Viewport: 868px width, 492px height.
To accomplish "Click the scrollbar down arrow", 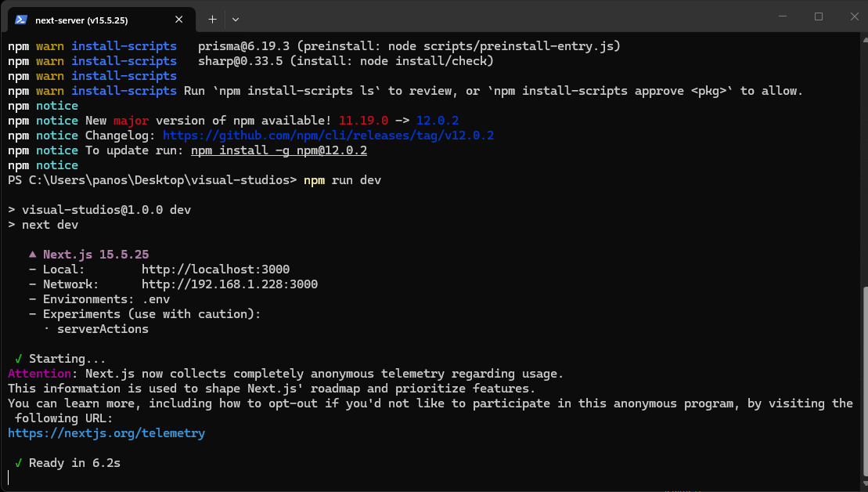I will point(865,484).
